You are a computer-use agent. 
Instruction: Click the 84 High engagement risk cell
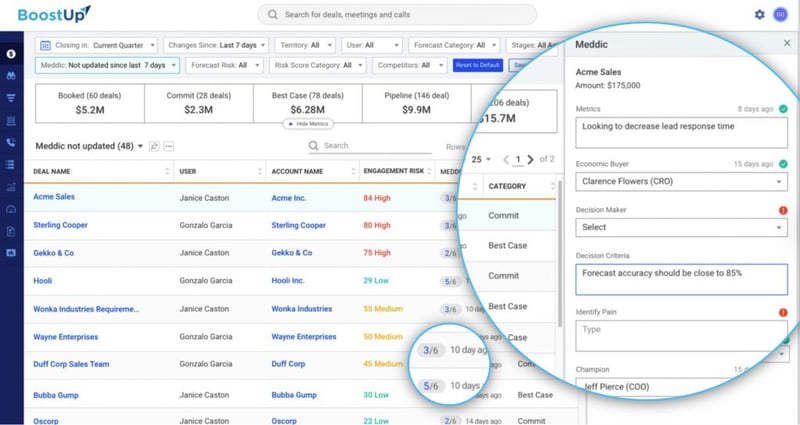[x=377, y=198]
